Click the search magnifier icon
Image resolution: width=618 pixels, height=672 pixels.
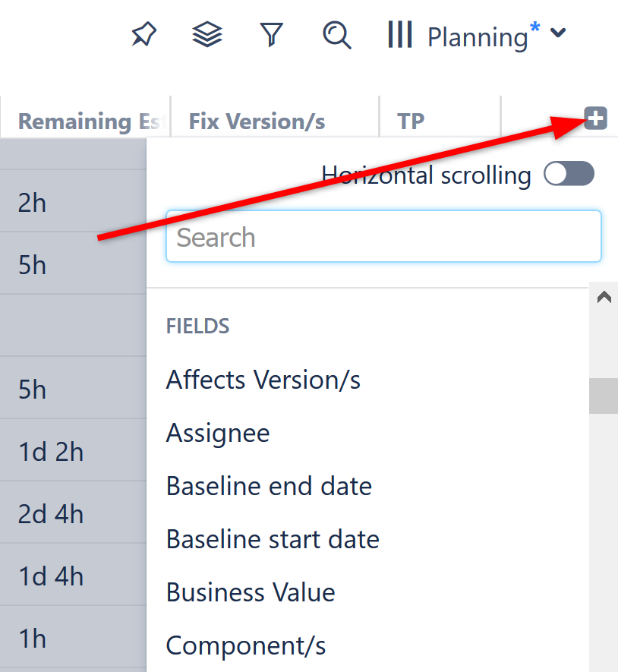336,35
